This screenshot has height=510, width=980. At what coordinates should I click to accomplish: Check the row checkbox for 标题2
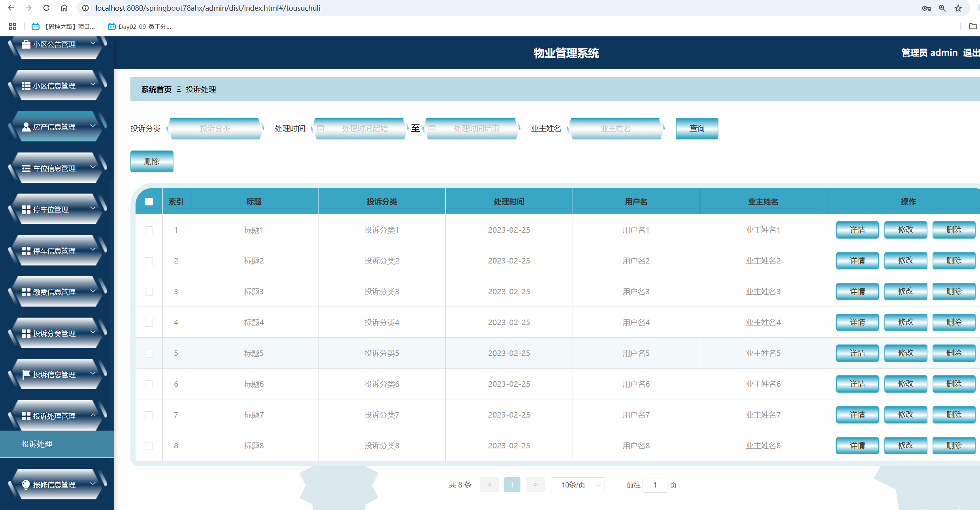pos(149,261)
